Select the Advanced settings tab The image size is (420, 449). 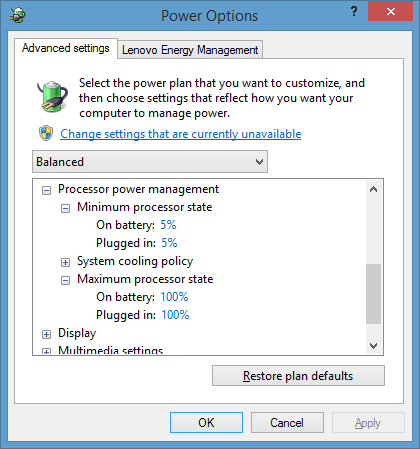66,48
